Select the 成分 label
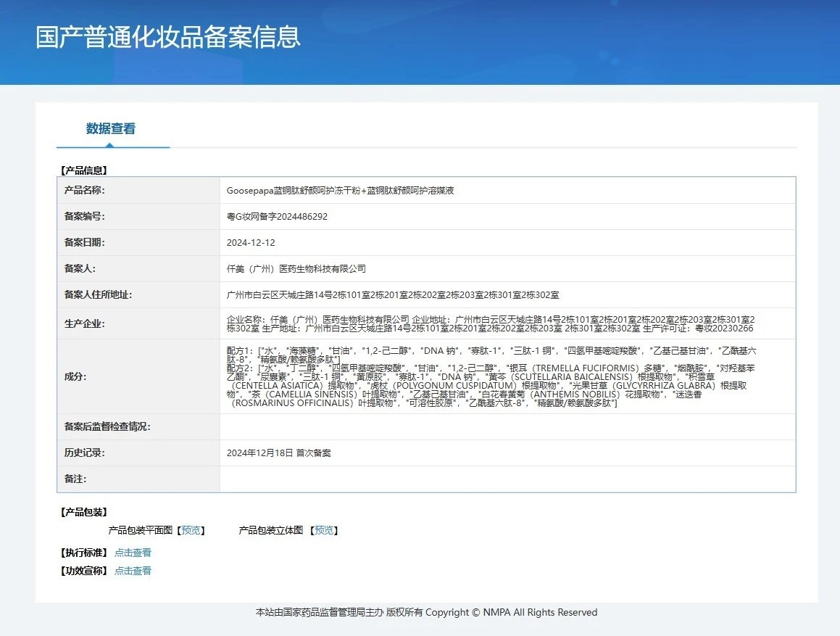Image resolution: width=840 pixels, height=636 pixels. [x=75, y=376]
